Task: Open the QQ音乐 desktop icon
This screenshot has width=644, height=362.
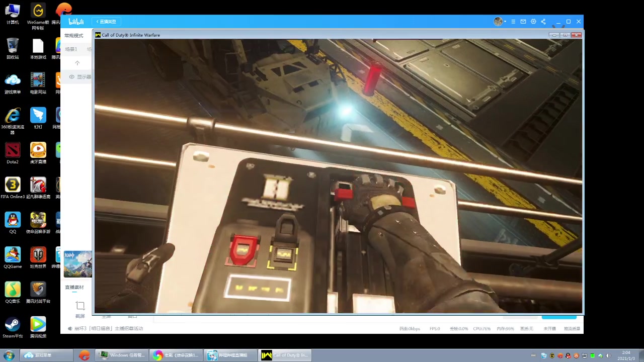Action: pyautogui.click(x=13, y=292)
